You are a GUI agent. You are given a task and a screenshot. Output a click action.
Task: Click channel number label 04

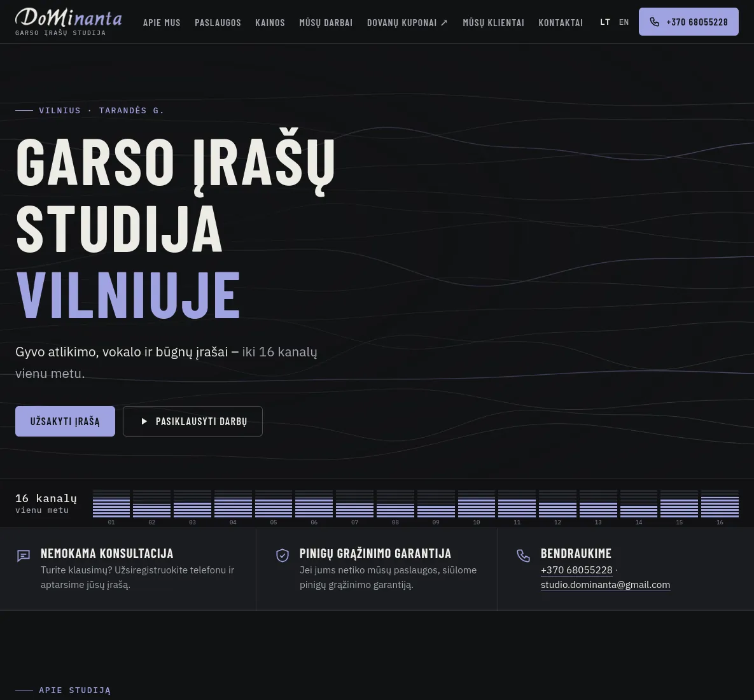[x=233, y=522]
